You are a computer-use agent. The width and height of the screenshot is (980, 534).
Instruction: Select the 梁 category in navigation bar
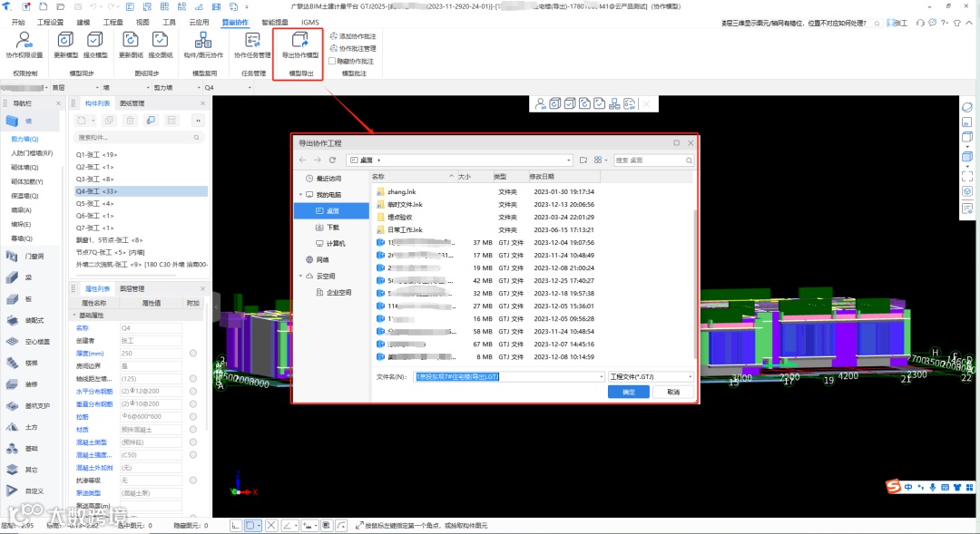point(25,277)
